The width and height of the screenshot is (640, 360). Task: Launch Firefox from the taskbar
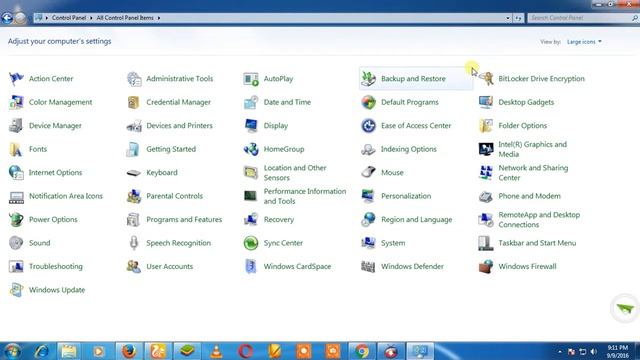click(129, 351)
